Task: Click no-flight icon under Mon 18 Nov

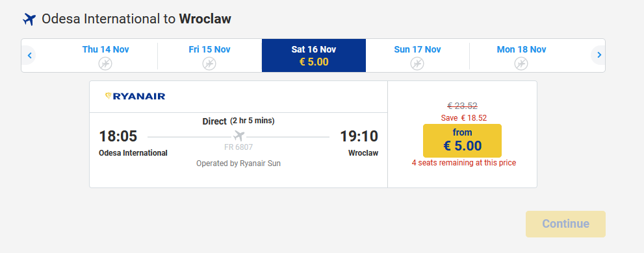Action: 521,64
